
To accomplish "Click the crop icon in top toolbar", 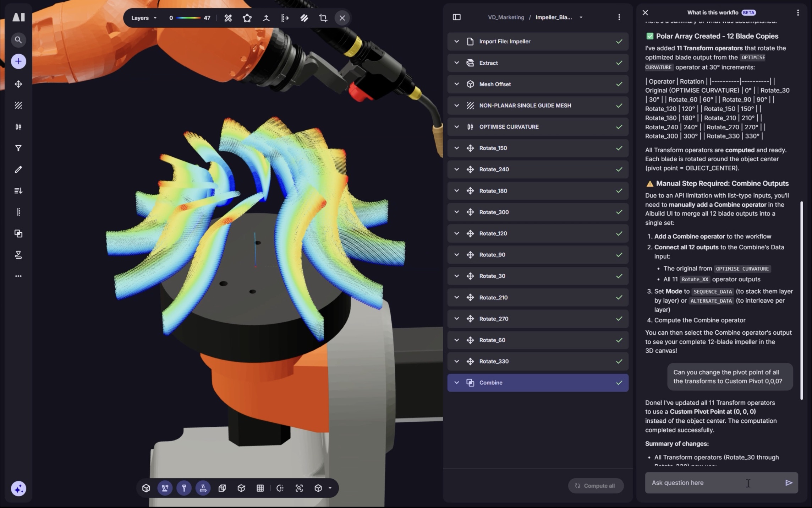I will pyautogui.click(x=323, y=18).
